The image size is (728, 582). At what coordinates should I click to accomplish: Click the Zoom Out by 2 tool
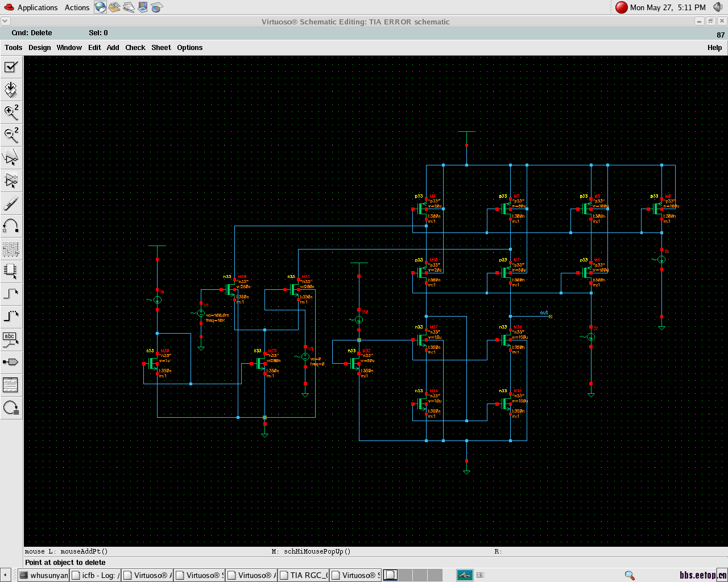(11, 135)
